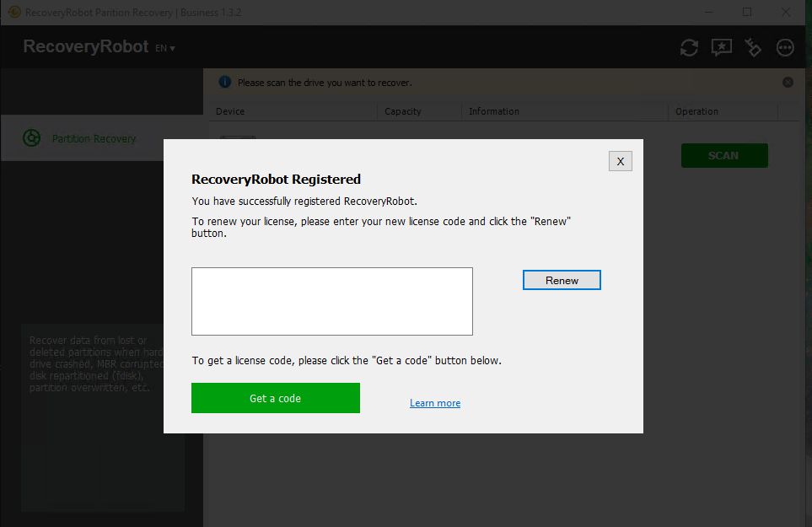812x527 pixels.
Task: Close the registration dialog with X
Action: point(620,161)
